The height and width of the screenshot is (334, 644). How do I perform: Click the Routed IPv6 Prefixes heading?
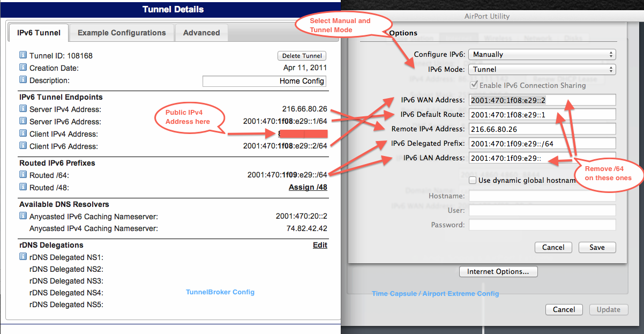(x=57, y=163)
